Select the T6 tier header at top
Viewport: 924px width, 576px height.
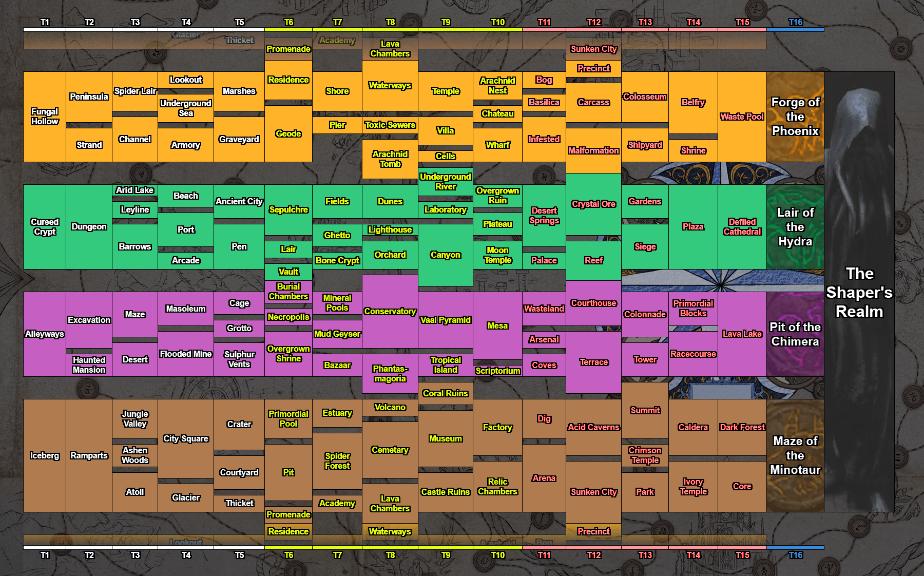(x=288, y=24)
